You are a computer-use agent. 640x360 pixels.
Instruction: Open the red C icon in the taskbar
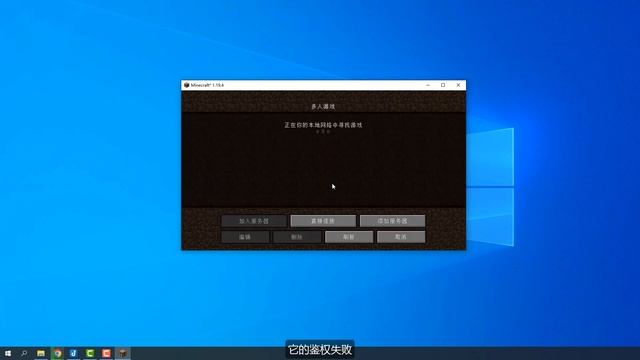coord(107,353)
